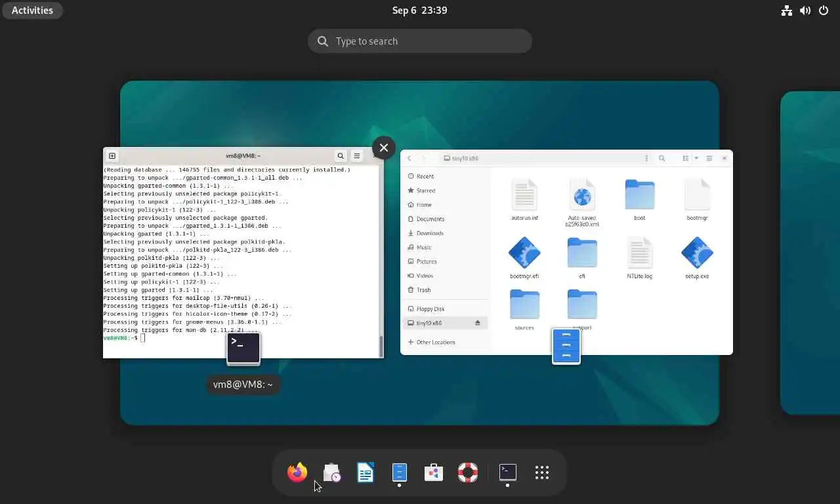Select the sources folder
This screenshot has width=840, height=504.
click(x=524, y=310)
